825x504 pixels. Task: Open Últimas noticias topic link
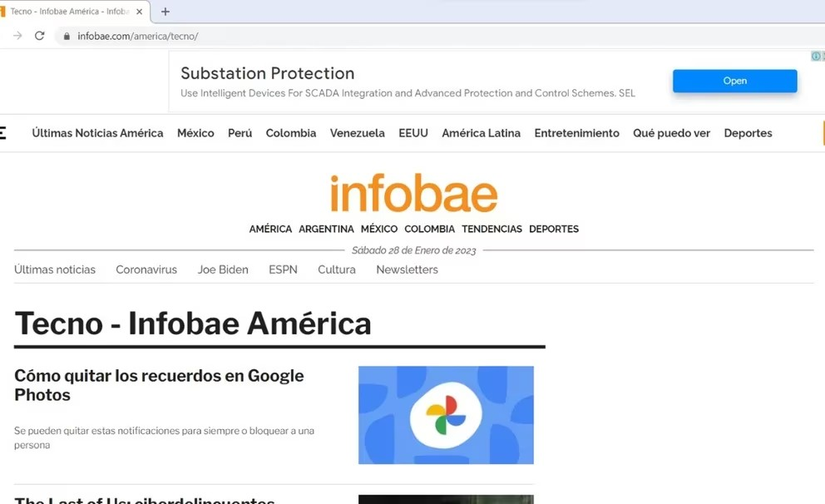[x=55, y=269]
